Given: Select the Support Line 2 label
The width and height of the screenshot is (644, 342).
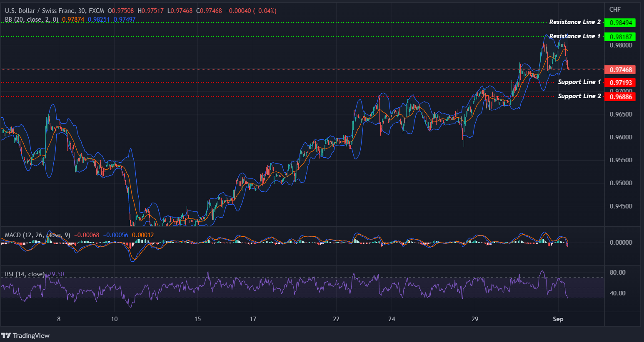Looking at the screenshot, I should point(579,96).
